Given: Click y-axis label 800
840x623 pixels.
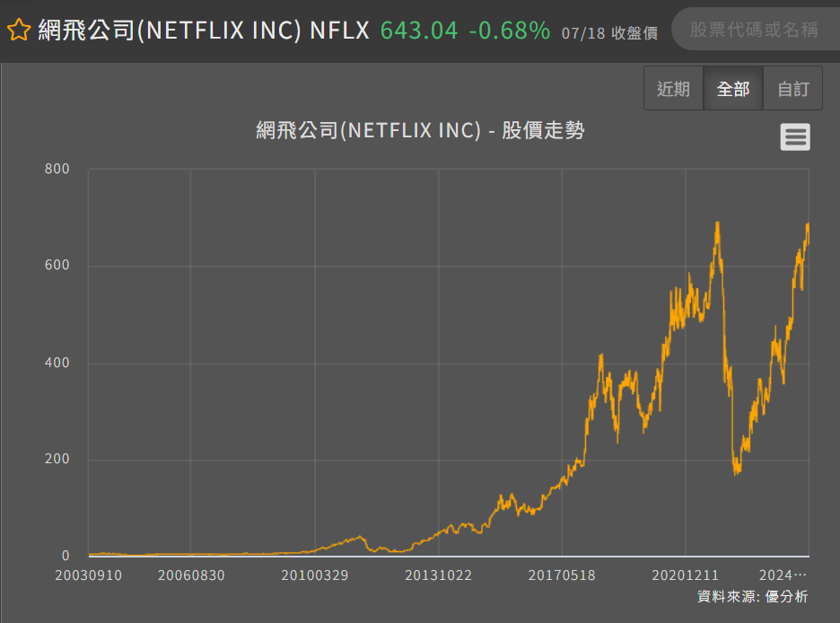Looking at the screenshot, I should coord(57,169).
